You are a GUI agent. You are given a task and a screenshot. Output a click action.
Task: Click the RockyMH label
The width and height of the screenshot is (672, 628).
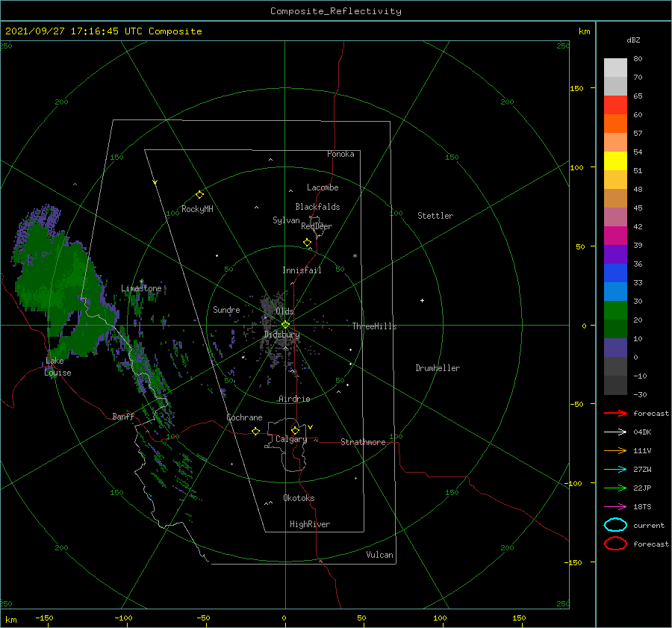pos(197,209)
